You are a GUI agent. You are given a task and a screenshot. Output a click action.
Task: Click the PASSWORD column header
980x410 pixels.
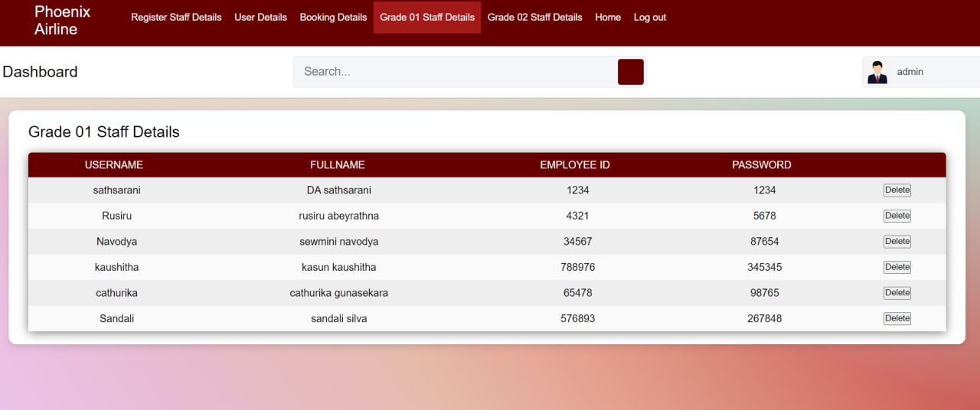tap(762, 164)
